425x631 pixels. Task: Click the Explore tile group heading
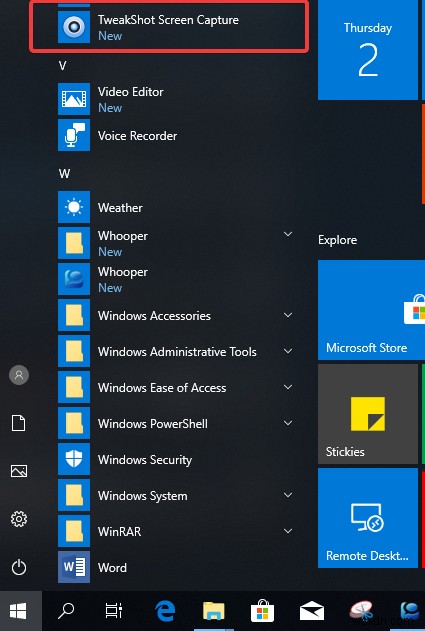click(337, 240)
